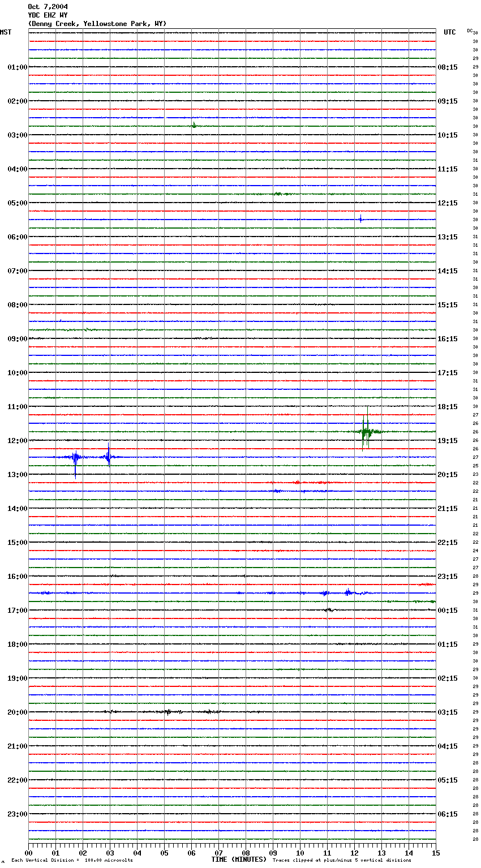Click the 08:15 UTC time label
This screenshot has height=868, width=481.
point(448,67)
